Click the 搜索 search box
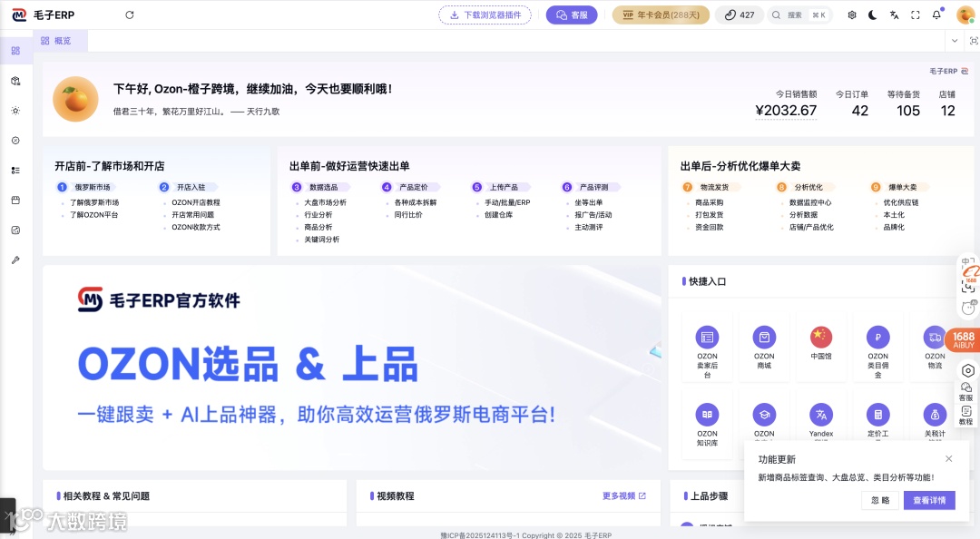Viewport: 980px width, 539px height. point(800,15)
